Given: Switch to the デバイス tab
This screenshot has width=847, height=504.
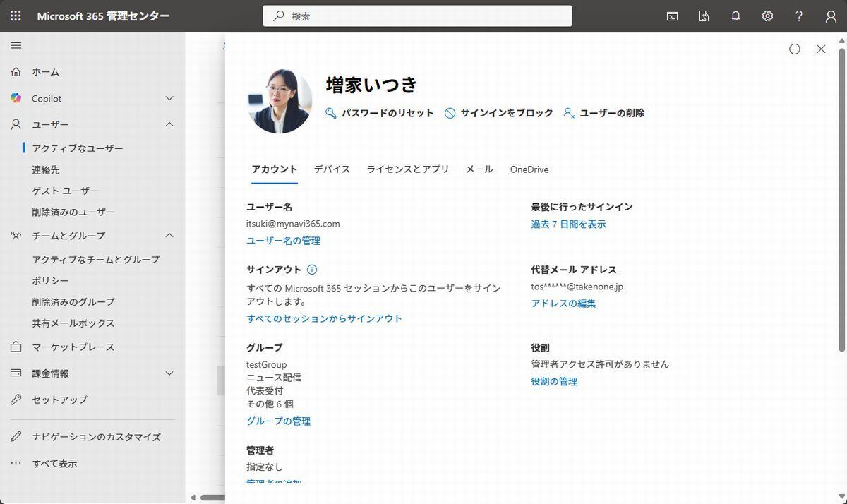Looking at the screenshot, I should 332,169.
